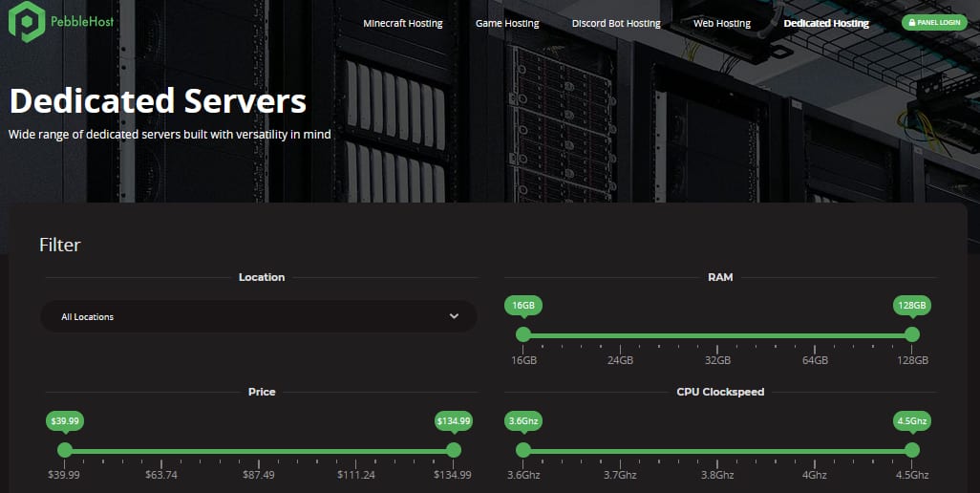Click the RAM maximum slider handle
This screenshot has height=493, width=980.
[x=912, y=334]
